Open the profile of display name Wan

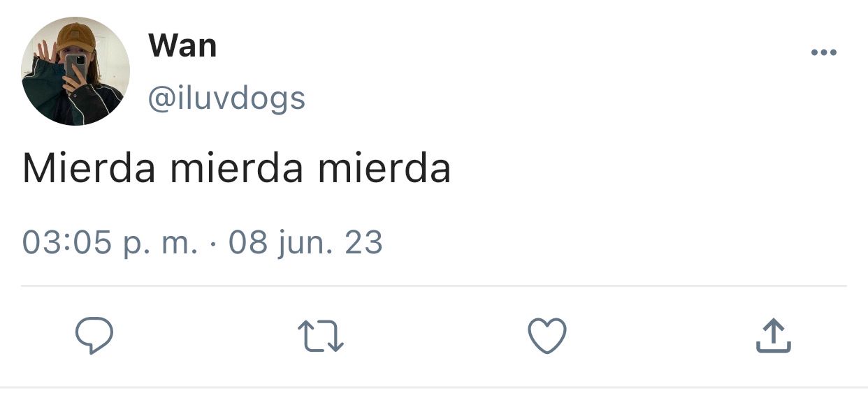point(182,46)
